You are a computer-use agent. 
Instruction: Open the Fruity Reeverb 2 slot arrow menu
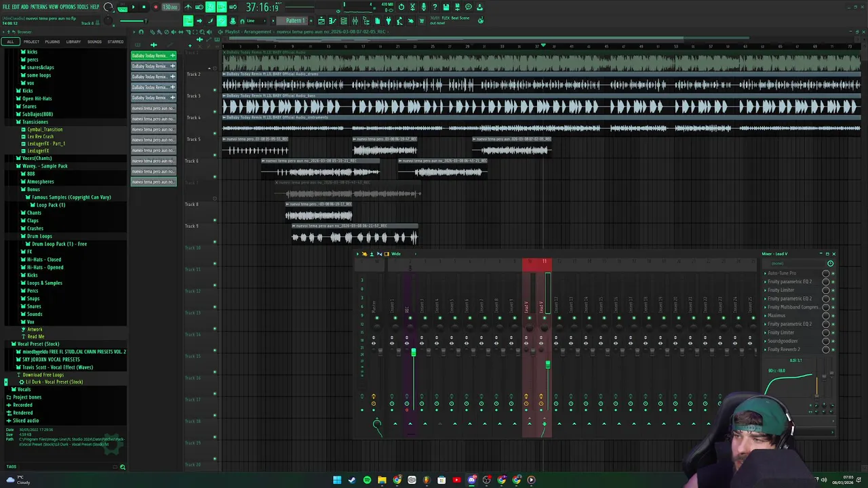[x=765, y=349]
